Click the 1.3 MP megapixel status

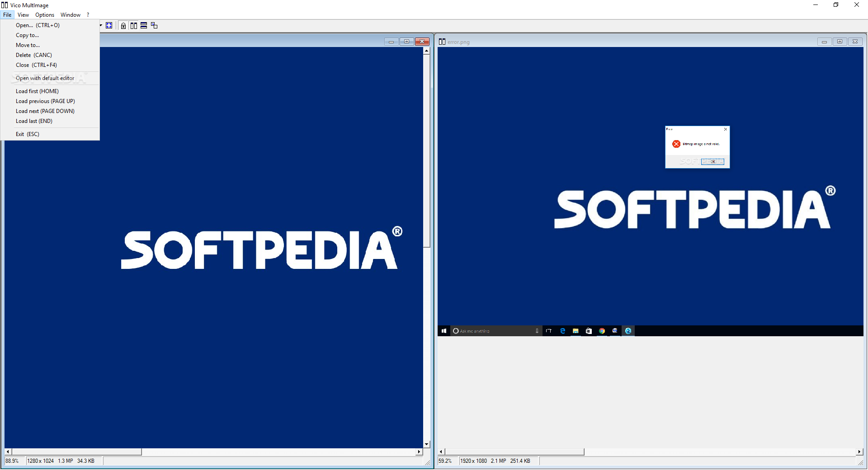66,461
